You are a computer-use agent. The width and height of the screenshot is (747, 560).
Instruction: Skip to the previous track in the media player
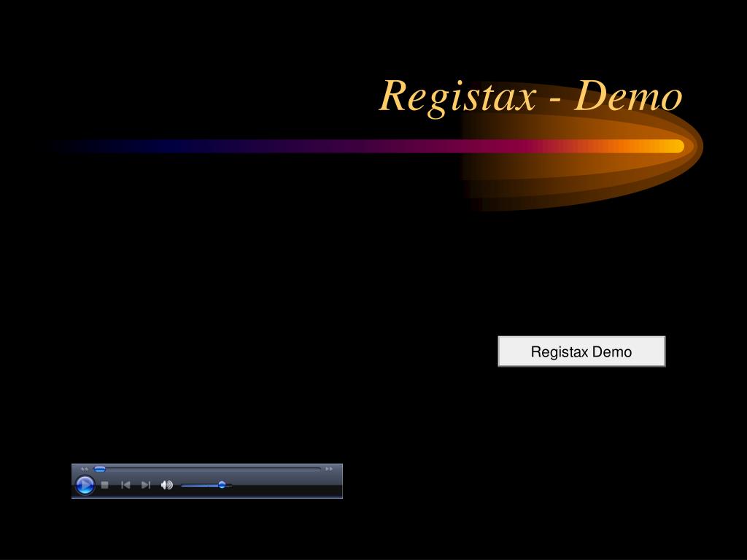125,485
